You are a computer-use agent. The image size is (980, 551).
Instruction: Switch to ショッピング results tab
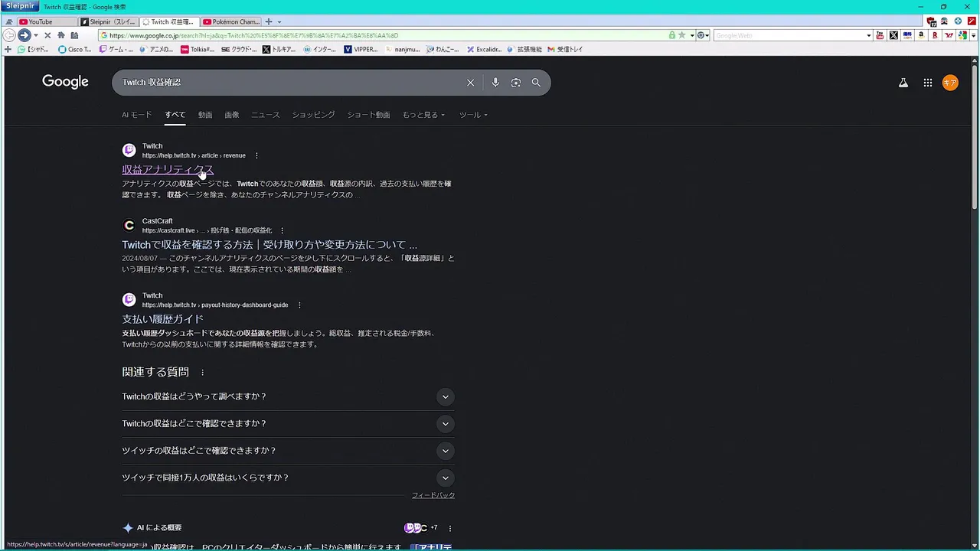313,115
